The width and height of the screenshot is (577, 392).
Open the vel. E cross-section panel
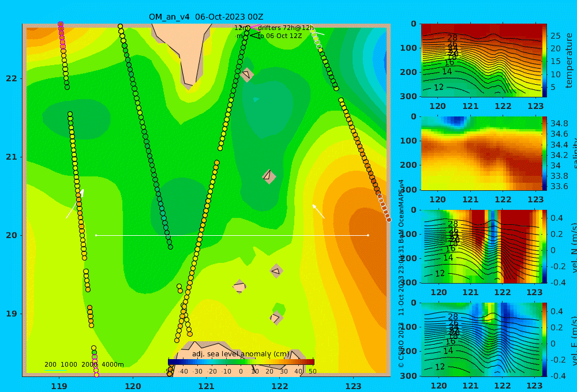(481, 340)
